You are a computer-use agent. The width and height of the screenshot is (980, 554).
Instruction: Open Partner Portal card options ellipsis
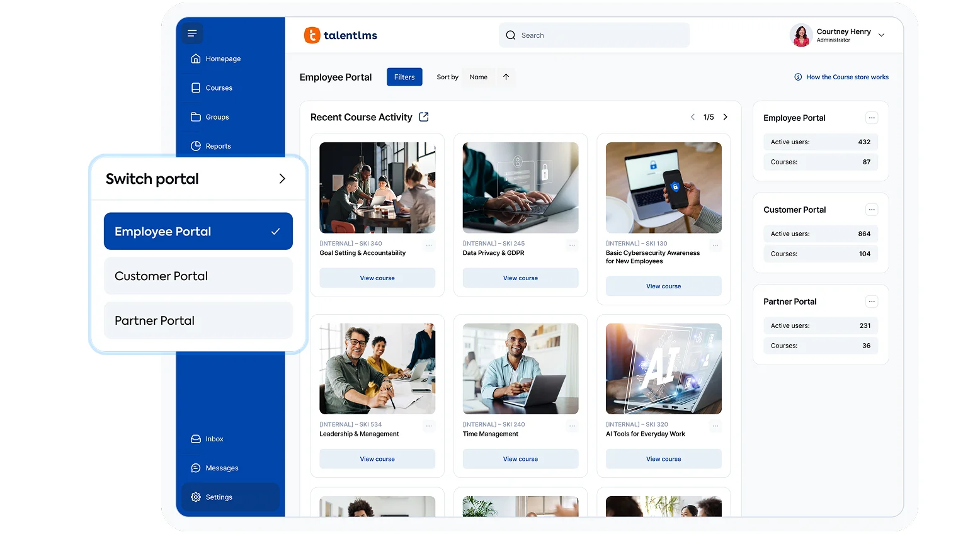[x=872, y=302]
